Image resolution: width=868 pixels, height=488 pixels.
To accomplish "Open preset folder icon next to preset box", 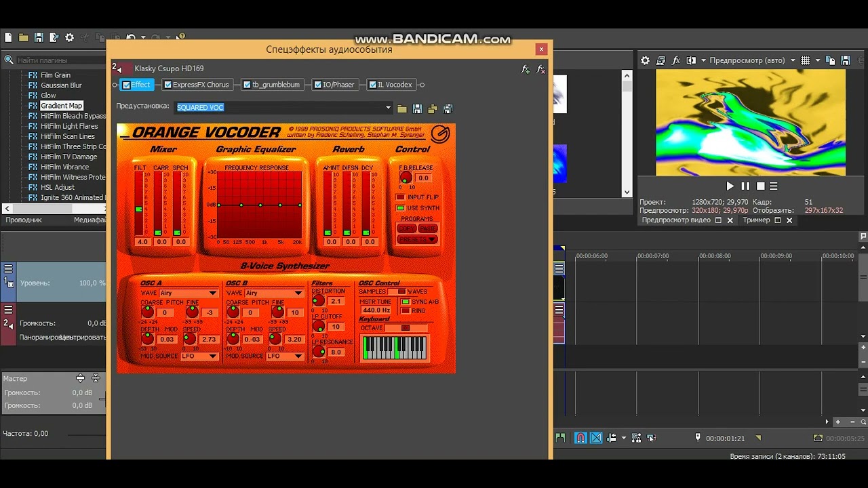I will click(402, 108).
